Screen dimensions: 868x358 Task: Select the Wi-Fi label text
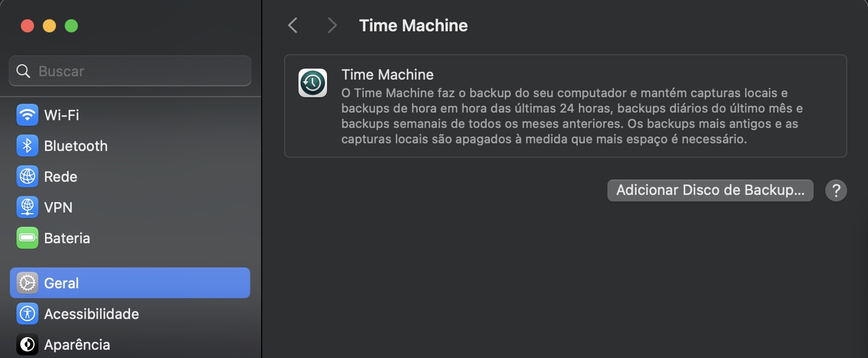(60, 115)
